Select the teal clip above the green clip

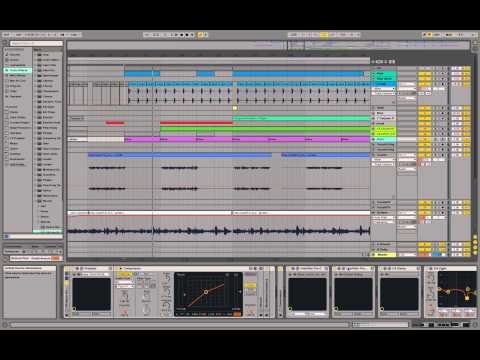301,118
